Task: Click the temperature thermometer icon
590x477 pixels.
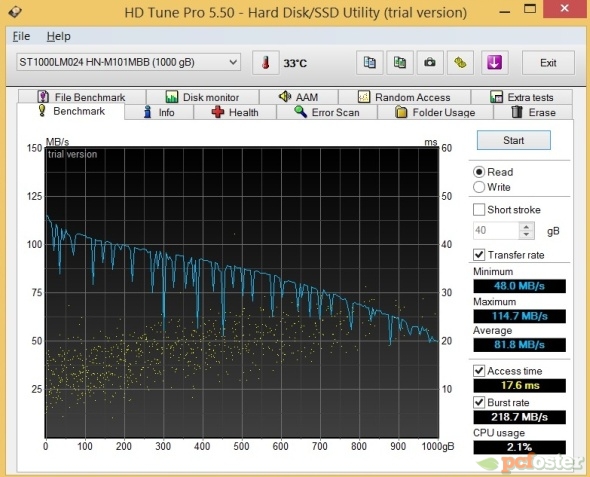Action: tap(266, 62)
